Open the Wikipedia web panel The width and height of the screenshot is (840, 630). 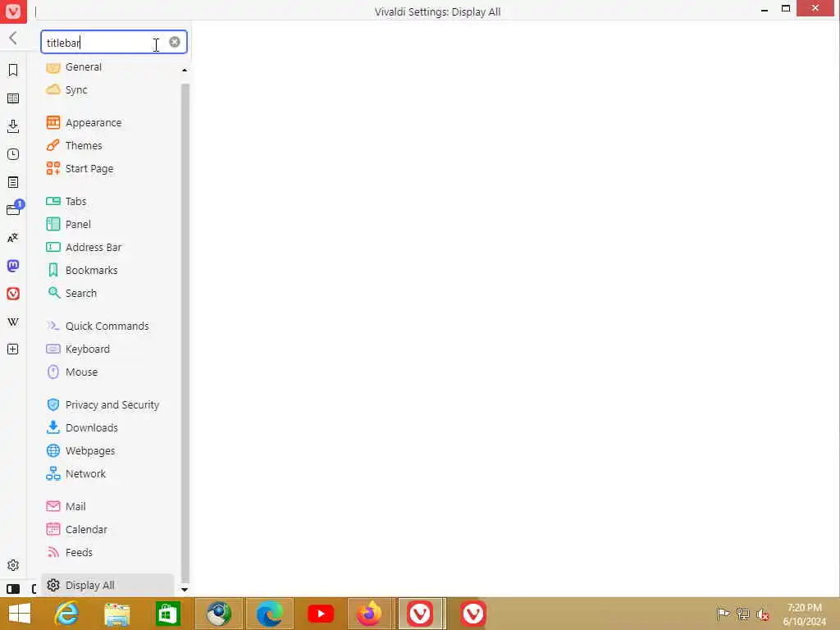point(13,322)
